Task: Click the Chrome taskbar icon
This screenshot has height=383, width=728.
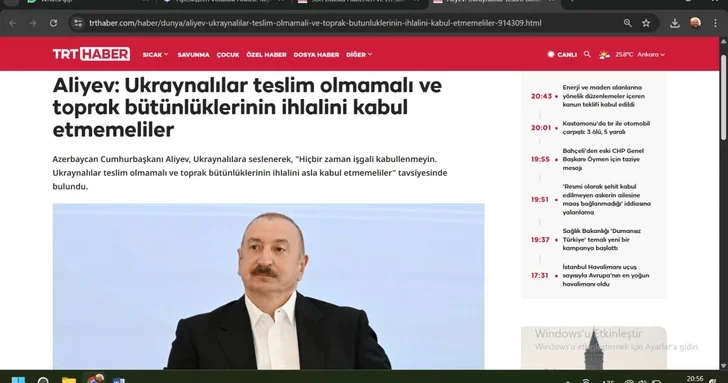Action: (x=94, y=379)
